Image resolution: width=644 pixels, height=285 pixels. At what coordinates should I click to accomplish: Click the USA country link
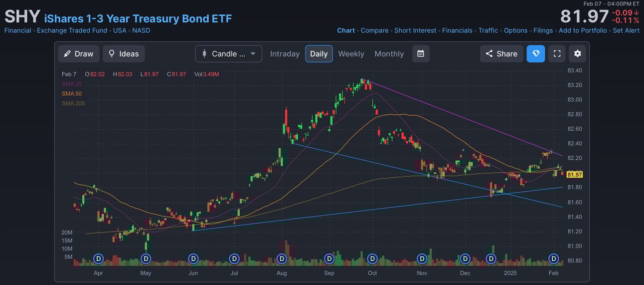[x=120, y=30]
